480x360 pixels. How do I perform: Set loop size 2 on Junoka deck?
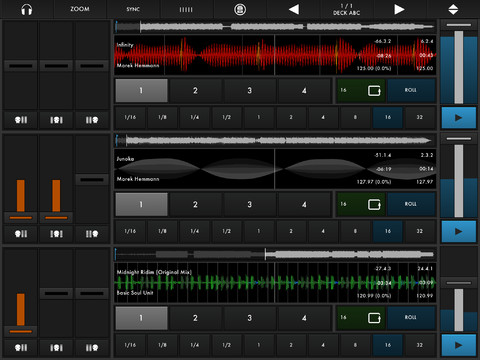[x=291, y=231]
